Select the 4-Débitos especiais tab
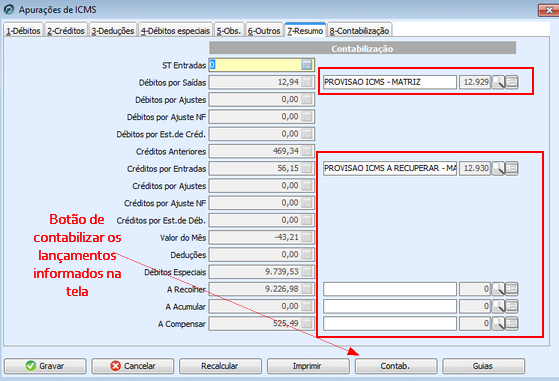The image size is (559, 381). click(175, 31)
